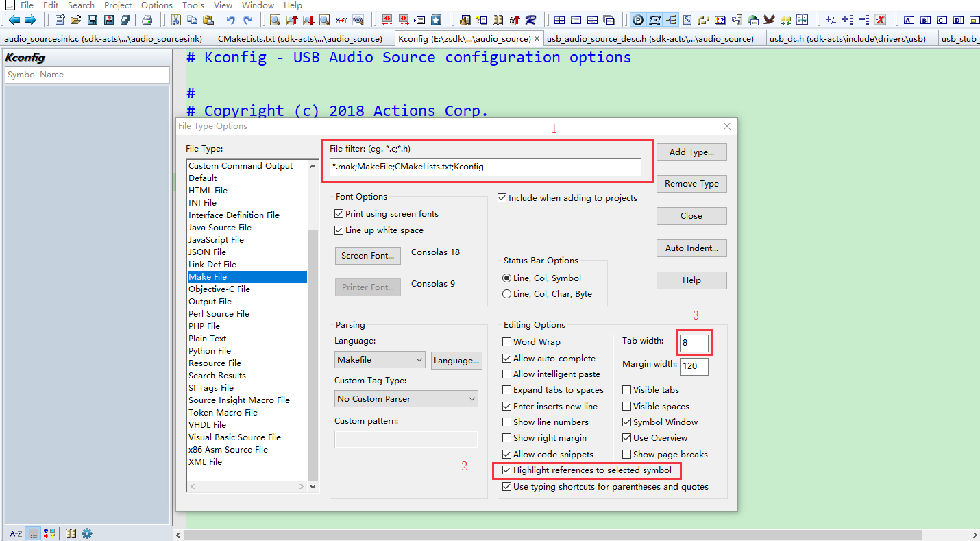
Task: Open the Custom Tag Type dropdown
Action: [x=406, y=398]
